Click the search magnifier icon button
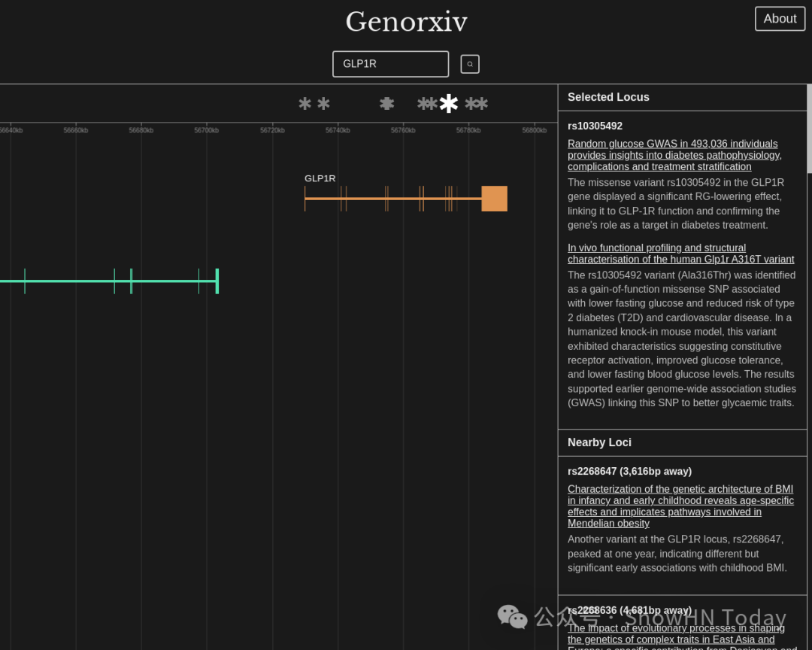 tap(470, 64)
